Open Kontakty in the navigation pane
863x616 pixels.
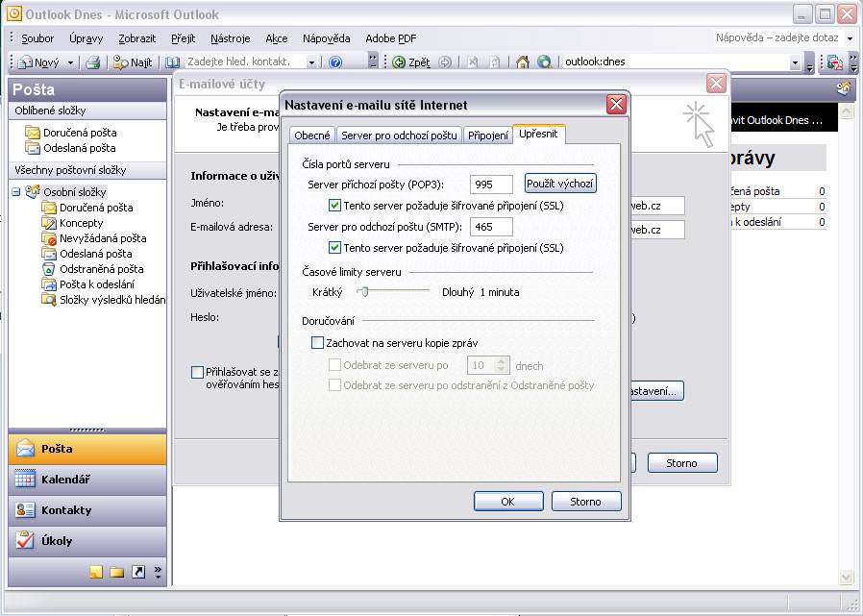tap(65, 510)
